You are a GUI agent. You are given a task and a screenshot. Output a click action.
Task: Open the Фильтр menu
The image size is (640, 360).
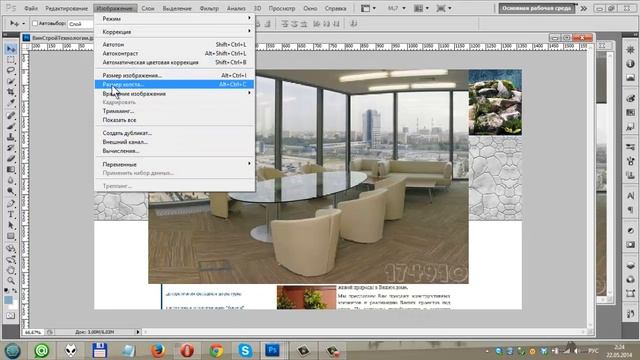[x=209, y=8]
